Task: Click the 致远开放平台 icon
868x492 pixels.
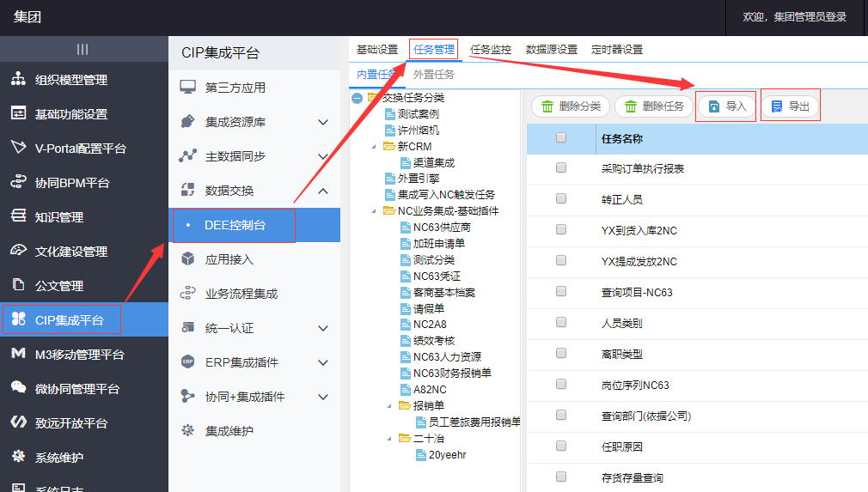Action: tap(18, 422)
